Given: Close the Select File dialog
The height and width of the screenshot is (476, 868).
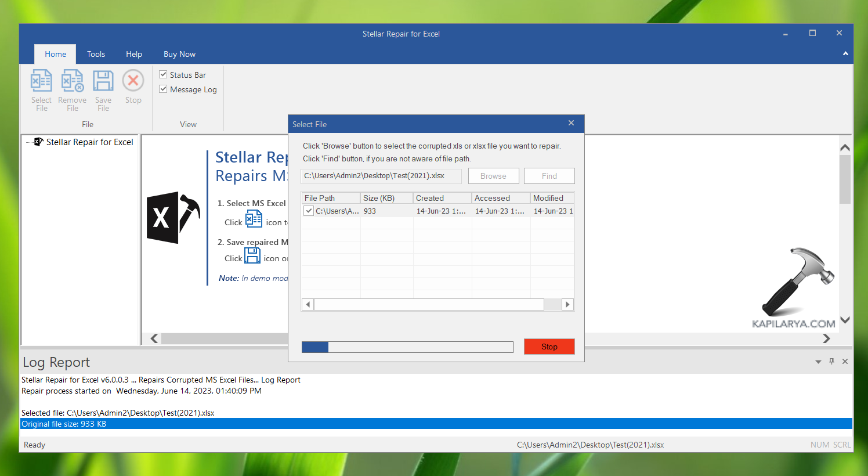Looking at the screenshot, I should pos(571,123).
